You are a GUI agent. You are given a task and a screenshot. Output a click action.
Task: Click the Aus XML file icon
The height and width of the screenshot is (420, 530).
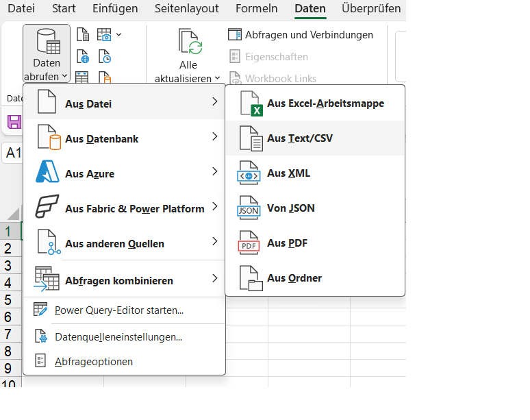click(249, 173)
